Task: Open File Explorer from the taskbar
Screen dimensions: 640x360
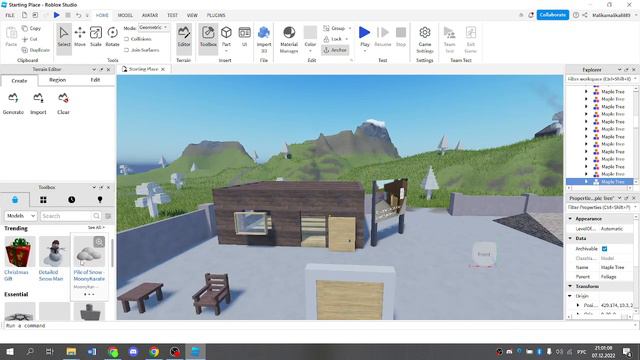Action: point(71,351)
